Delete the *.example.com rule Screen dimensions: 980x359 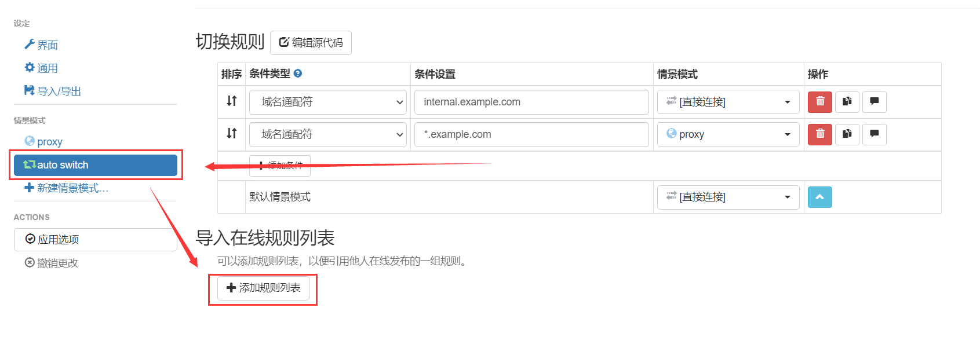[819, 134]
